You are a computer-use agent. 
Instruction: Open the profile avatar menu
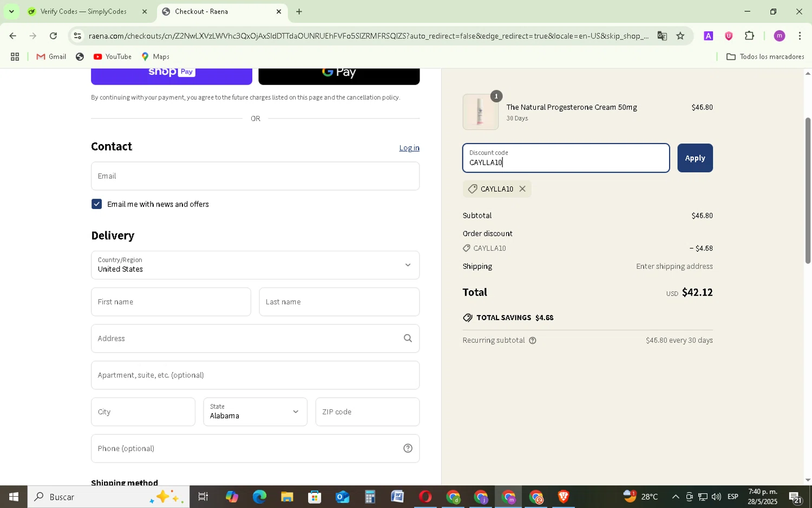click(779, 36)
